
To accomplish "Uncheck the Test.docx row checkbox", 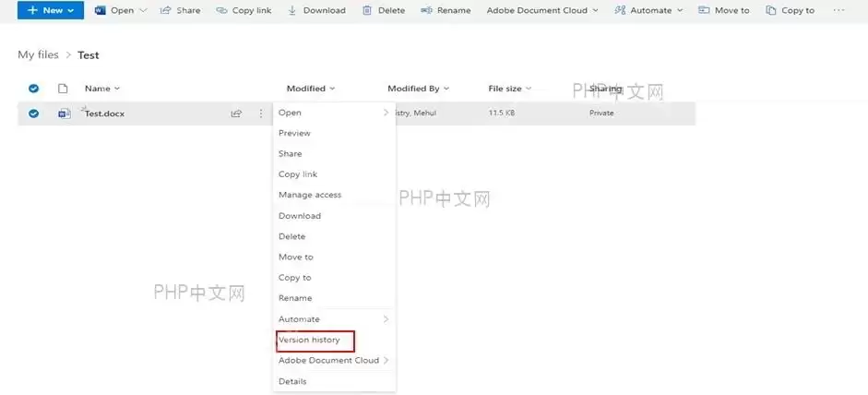I will [x=34, y=113].
